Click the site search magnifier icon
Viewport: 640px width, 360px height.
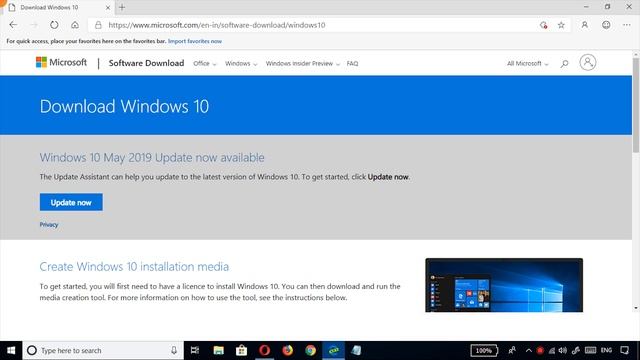point(564,64)
